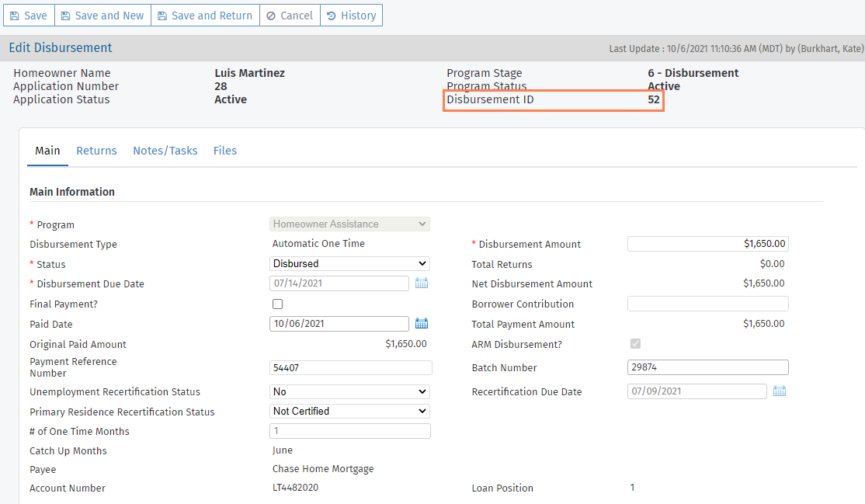Click the Borrower Contribution field

pos(707,304)
